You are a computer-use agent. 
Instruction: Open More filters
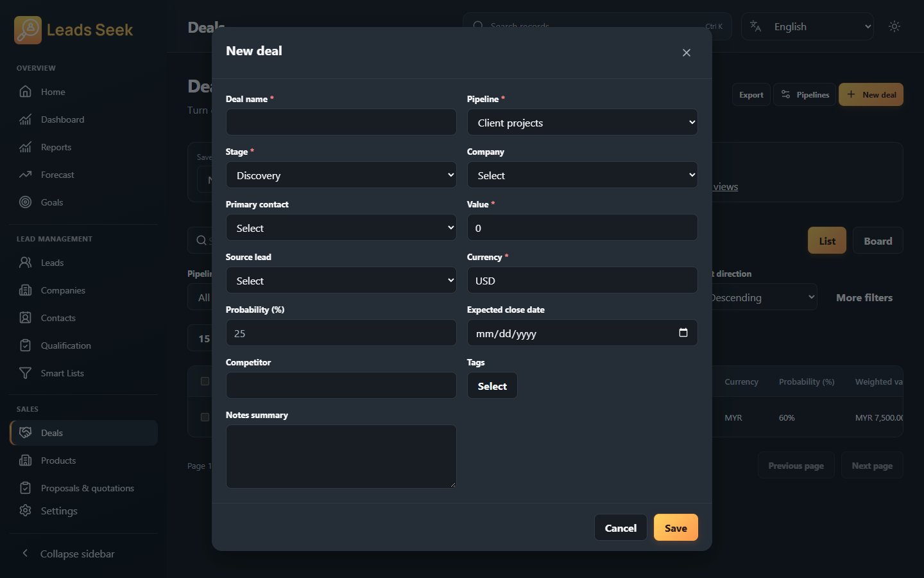864,297
